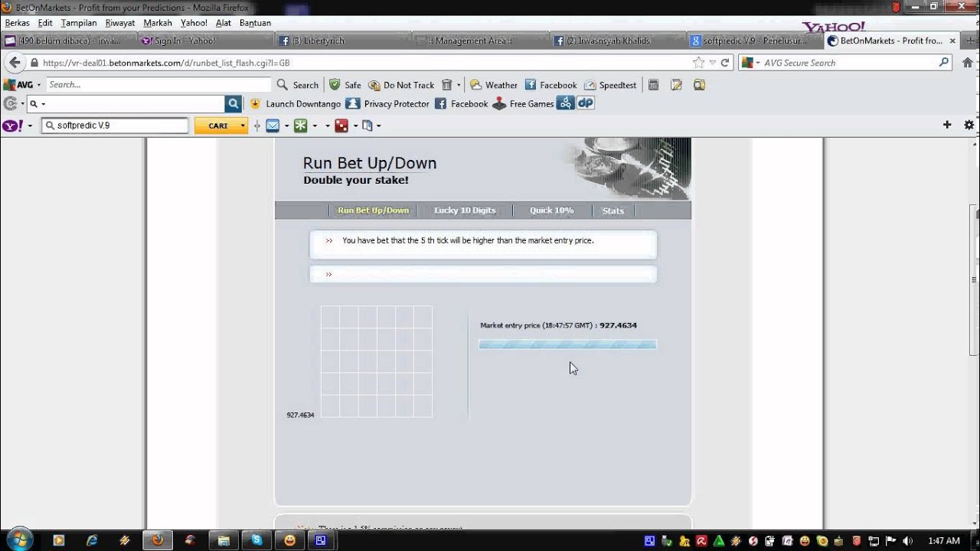Click the AVG toolbar Search button
Screen dimensions: 980x551
[x=298, y=85]
